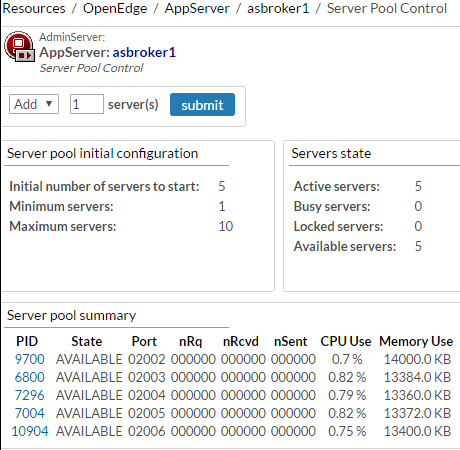Click the Servers state heading

tap(331, 153)
